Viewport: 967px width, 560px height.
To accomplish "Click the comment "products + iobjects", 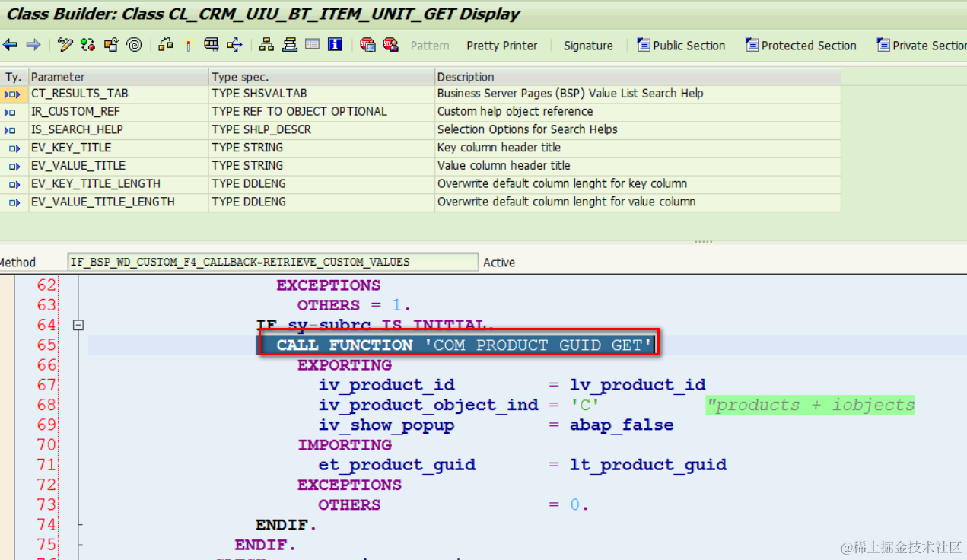I will click(x=810, y=405).
